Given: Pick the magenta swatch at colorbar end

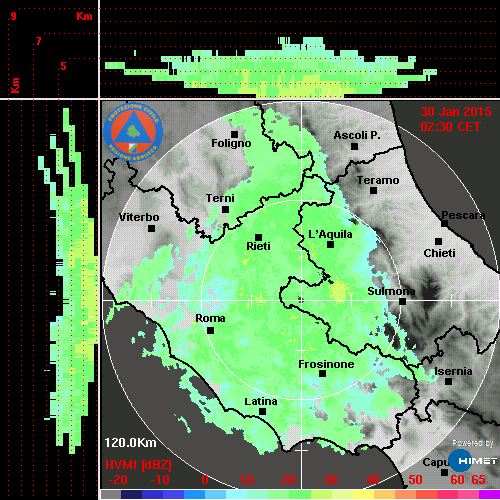Looking at the screenshot, I should (x=489, y=494).
